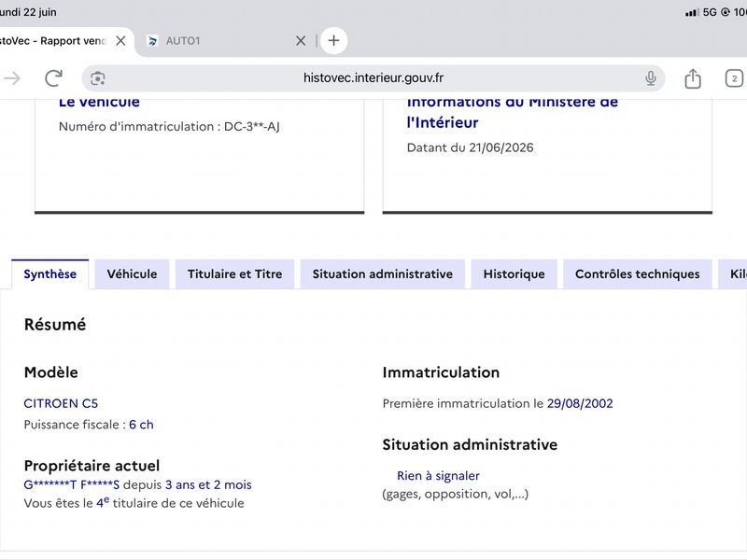Open the Véhicule tab
Image resolution: width=747 pixels, height=560 pixels.
tap(132, 273)
